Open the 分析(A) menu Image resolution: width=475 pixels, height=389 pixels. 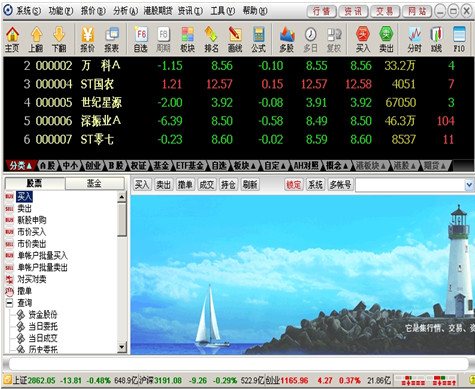click(125, 11)
